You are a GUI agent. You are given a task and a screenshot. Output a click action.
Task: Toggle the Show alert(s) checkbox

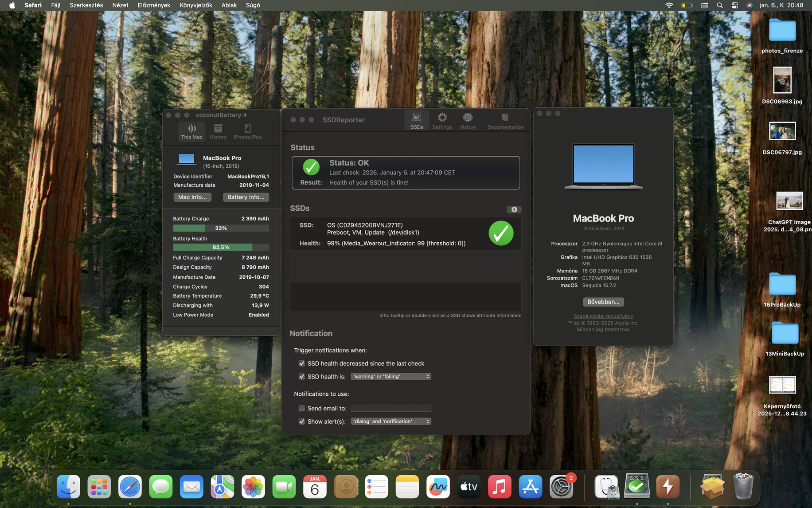[302, 421]
